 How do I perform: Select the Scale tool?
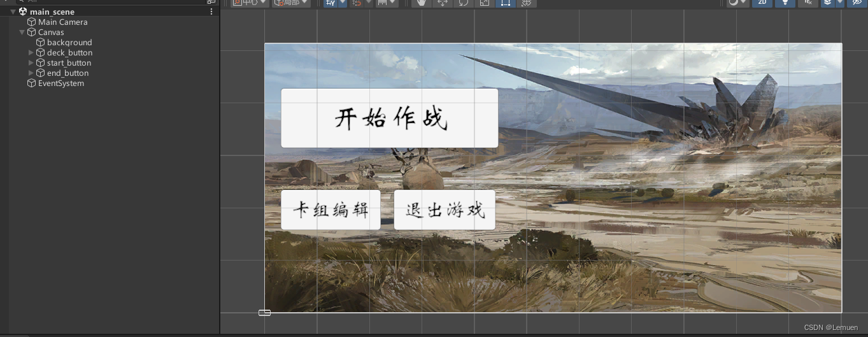coord(484,3)
